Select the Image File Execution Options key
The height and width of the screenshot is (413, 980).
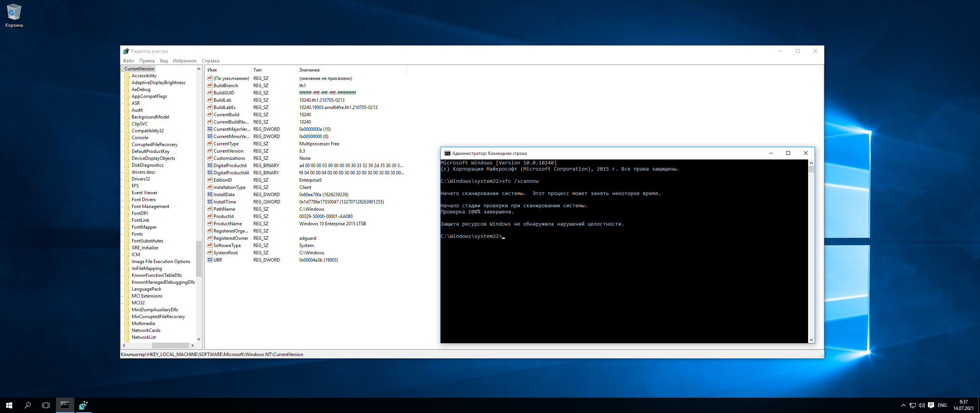click(x=161, y=262)
